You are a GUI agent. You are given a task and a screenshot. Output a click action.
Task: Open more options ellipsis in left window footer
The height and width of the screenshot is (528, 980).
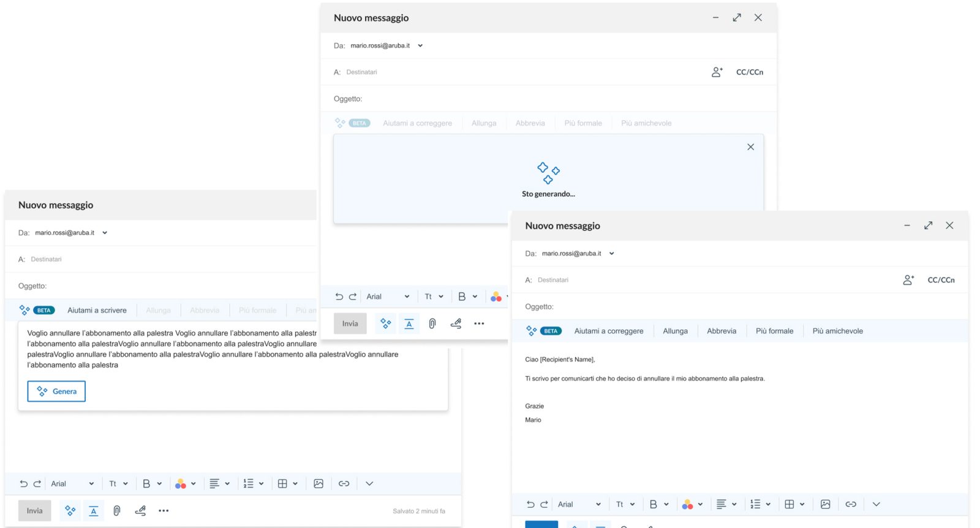coord(164,511)
